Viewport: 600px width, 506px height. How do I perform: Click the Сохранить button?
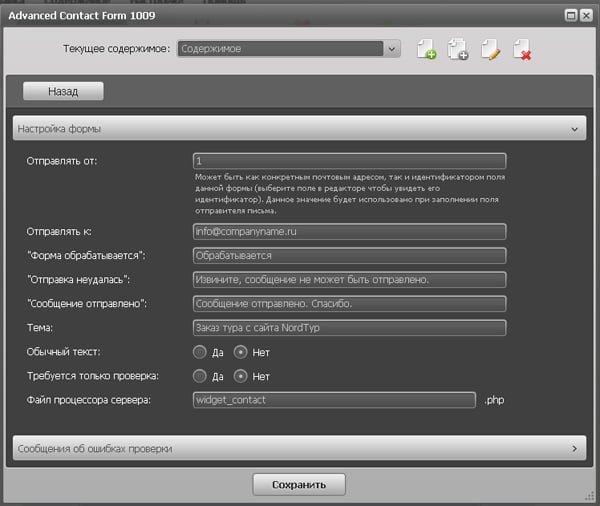pyautogui.click(x=299, y=485)
